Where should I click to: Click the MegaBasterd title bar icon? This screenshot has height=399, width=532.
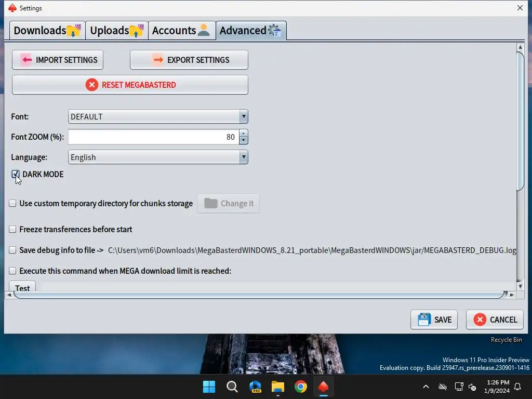tap(12, 8)
